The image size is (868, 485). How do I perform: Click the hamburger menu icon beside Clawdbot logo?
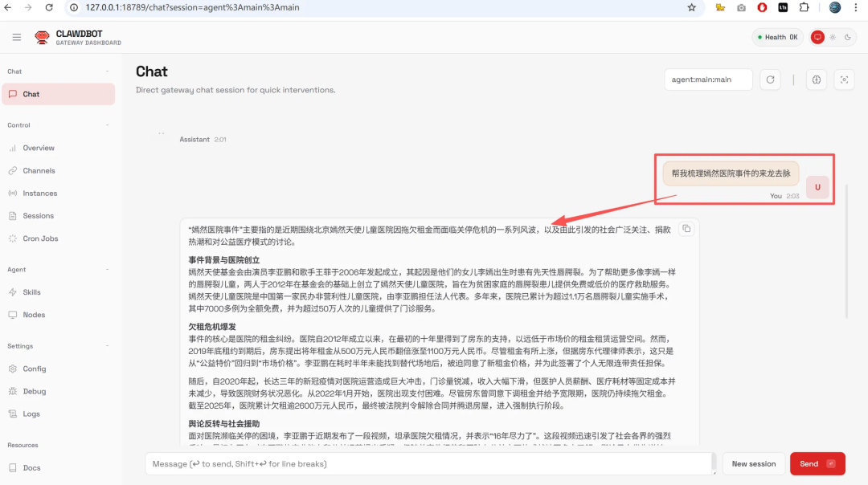point(17,37)
